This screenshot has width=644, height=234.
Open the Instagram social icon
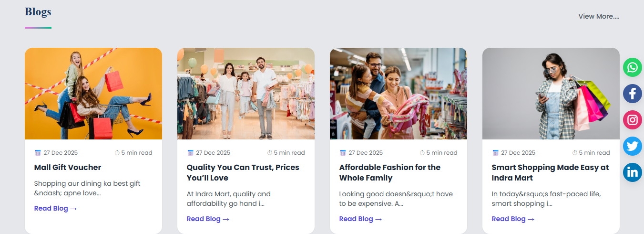click(x=633, y=120)
